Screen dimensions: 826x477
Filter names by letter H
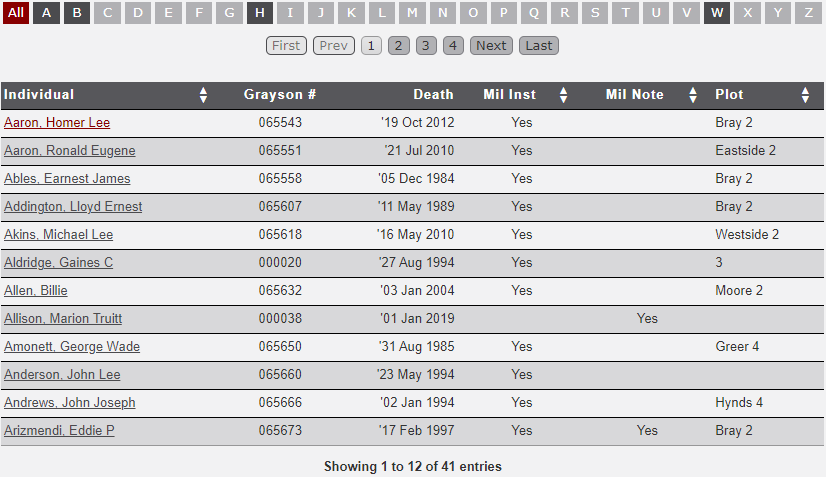260,13
